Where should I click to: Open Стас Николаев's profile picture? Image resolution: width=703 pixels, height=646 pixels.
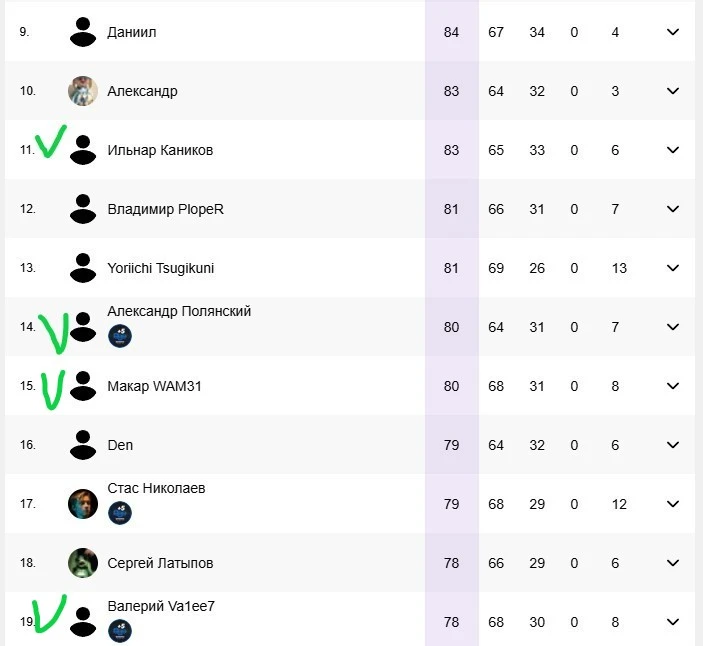click(x=83, y=504)
